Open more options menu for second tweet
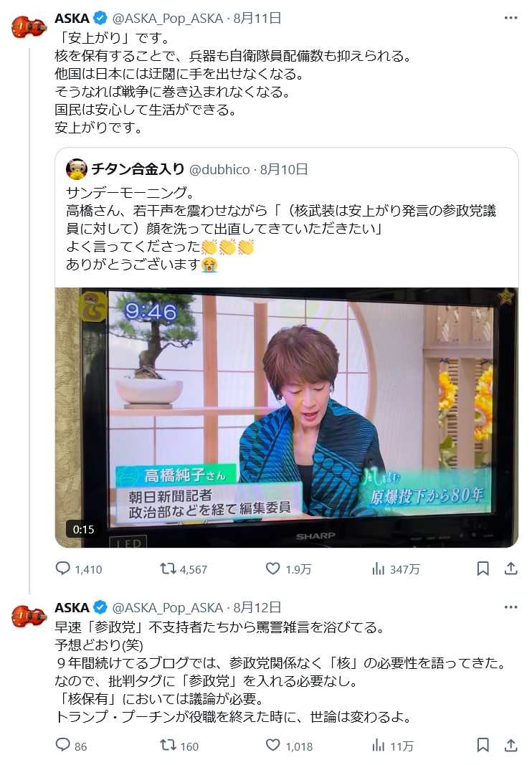Viewport: 532px width, 765px height. click(x=510, y=607)
